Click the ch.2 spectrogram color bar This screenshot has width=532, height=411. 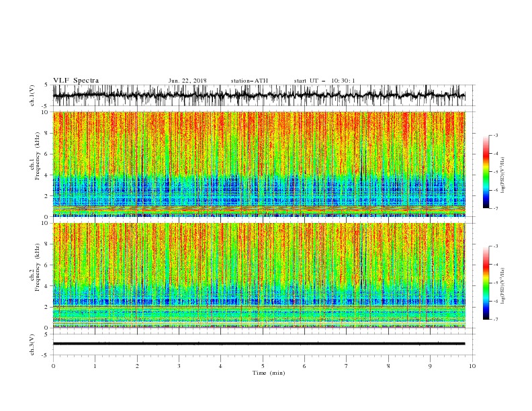(486, 283)
